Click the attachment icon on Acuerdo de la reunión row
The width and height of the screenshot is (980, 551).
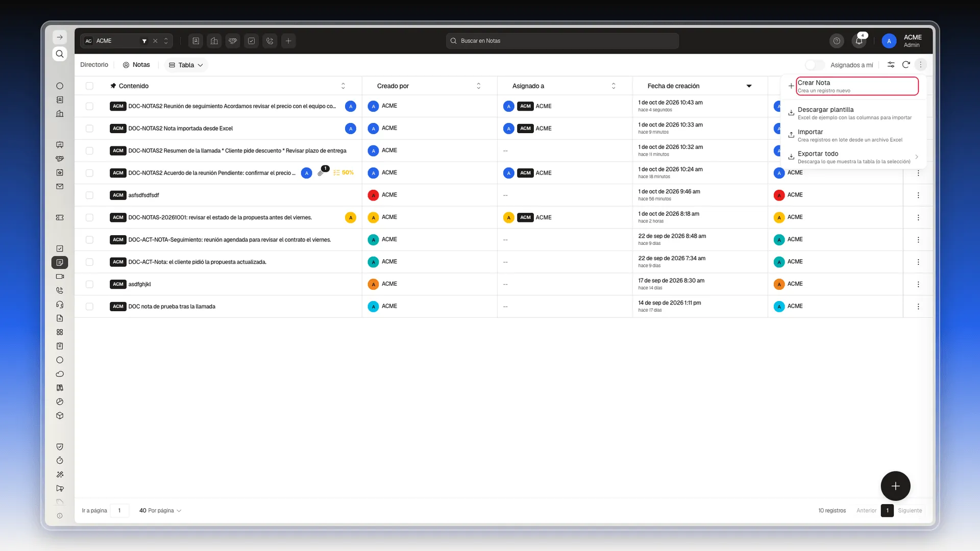(x=321, y=173)
